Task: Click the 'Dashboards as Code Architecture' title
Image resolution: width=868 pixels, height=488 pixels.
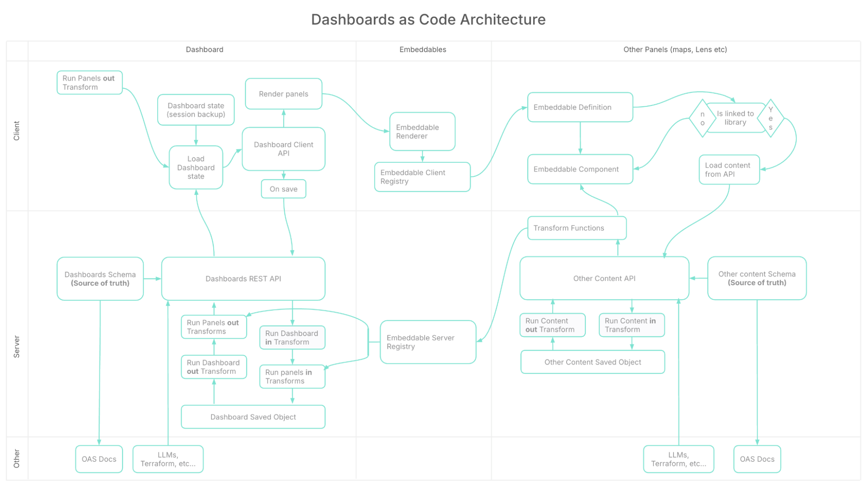Action: click(428, 20)
